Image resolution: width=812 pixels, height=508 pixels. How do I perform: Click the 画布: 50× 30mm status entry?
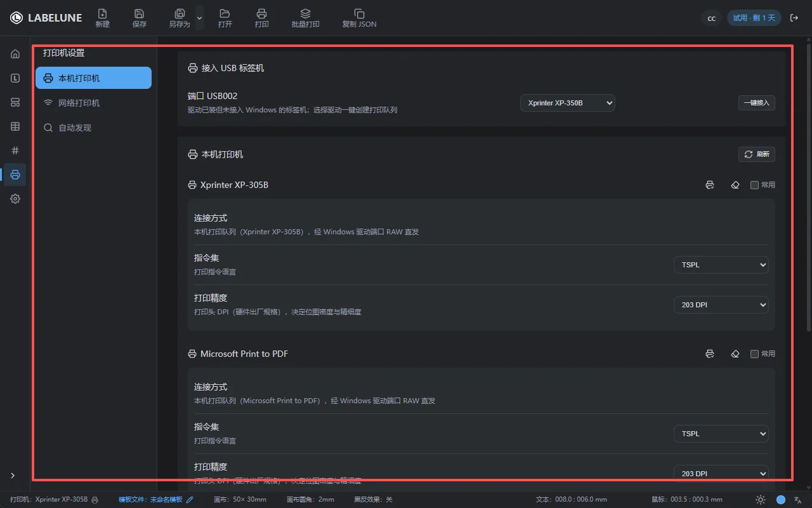(240, 500)
